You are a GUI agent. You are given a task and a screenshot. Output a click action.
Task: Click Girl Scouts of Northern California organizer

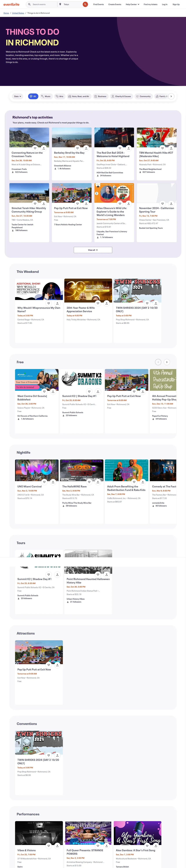[32, 416]
